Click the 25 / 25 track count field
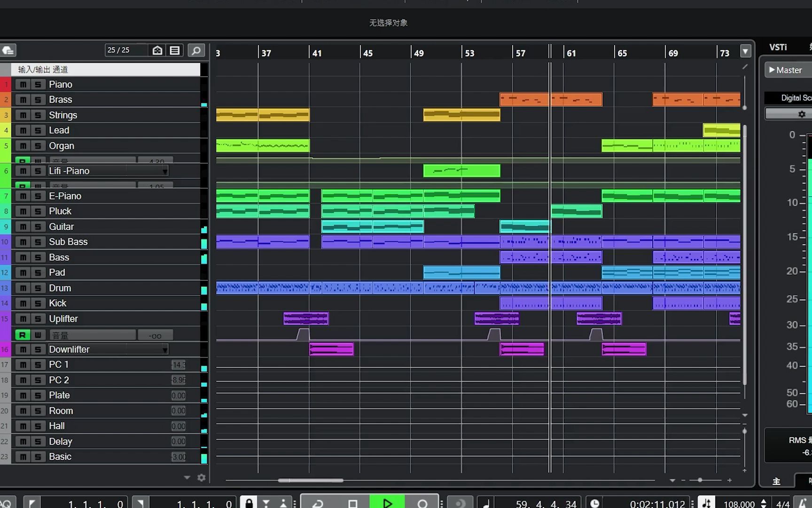The image size is (812, 508). click(x=126, y=50)
